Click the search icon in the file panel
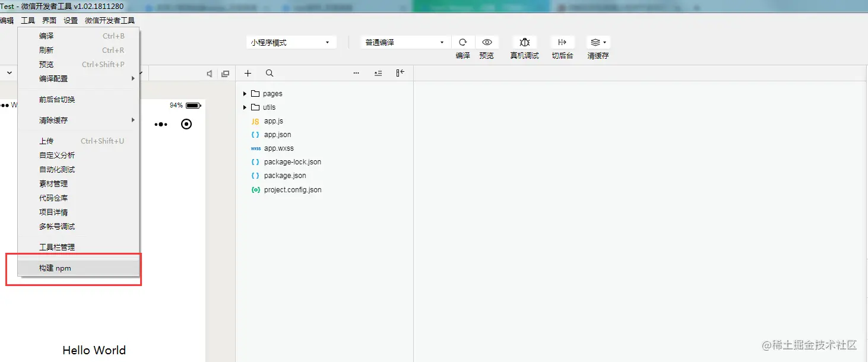 point(270,73)
